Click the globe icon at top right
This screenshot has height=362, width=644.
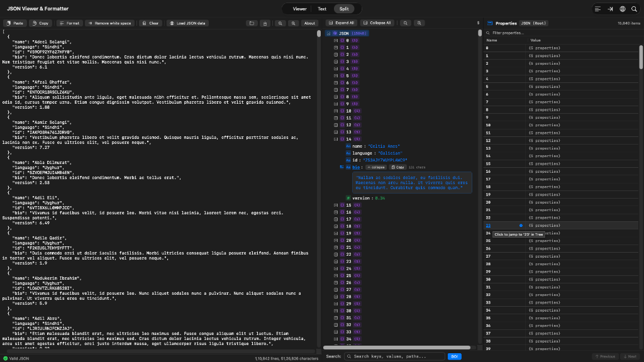[623, 9]
